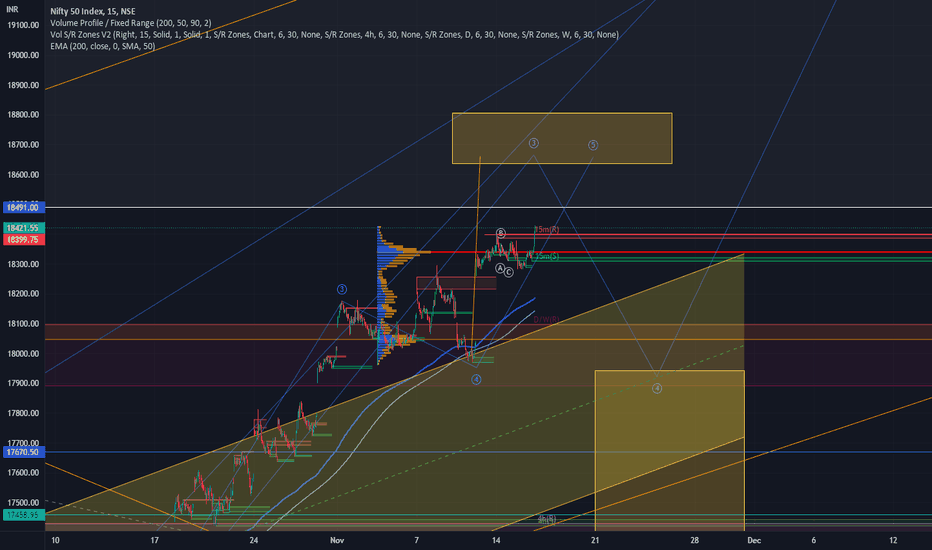This screenshot has width=932, height=550.
Task: Click the 18300.00 price axis label
Action: click(23, 264)
